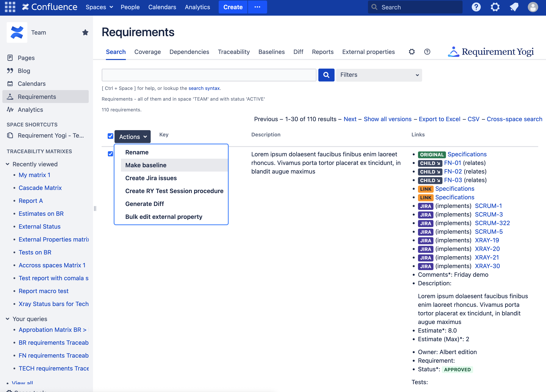This screenshot has height=392, width=546.
Task: Click the help question mark icon in header
Action: pyautogui.click(x=476, y=7)
